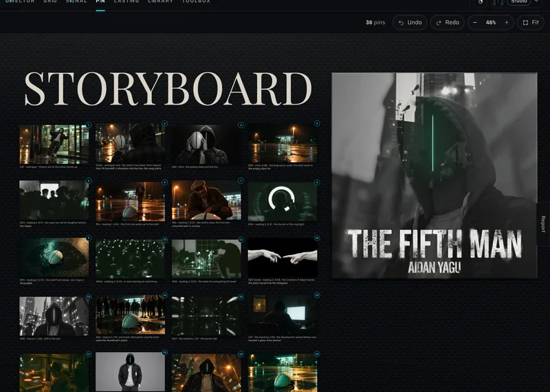Image resolution: width=550 pixels, height=392 pixels.
Task: Click pin badge number 20
Action: [x=317, y=354]
